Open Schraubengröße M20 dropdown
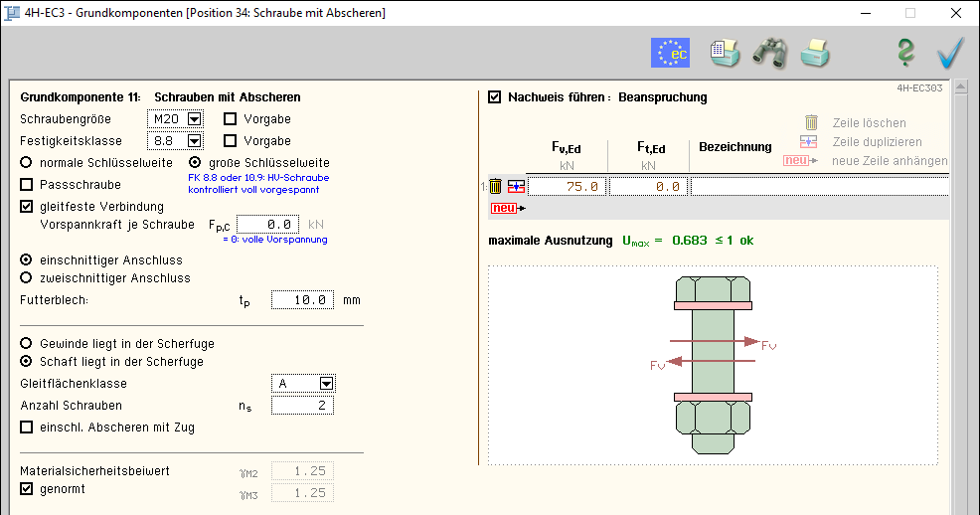Viewport: 980px width, 515px height. pyautogui.click(x=194, y=119)
